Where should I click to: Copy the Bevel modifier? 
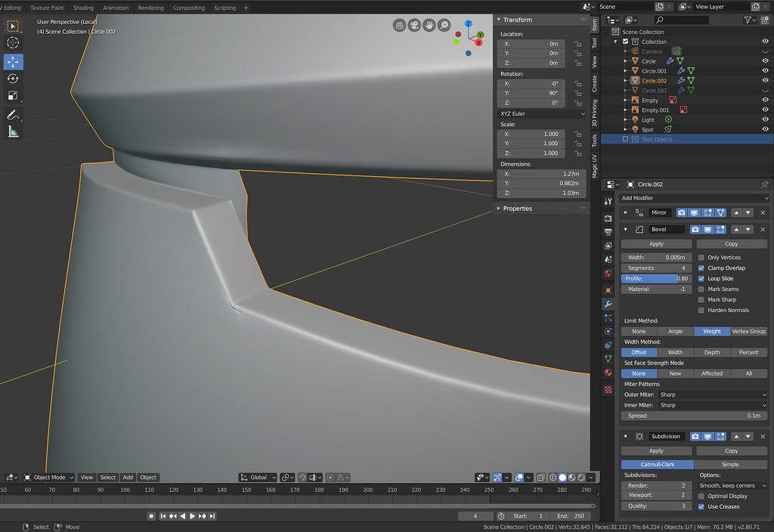click(x=732, y=244)
